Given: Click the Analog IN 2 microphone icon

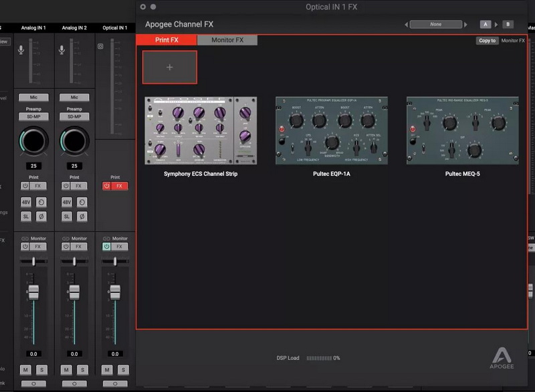Looking at the screenshot, I should (62, 50).
